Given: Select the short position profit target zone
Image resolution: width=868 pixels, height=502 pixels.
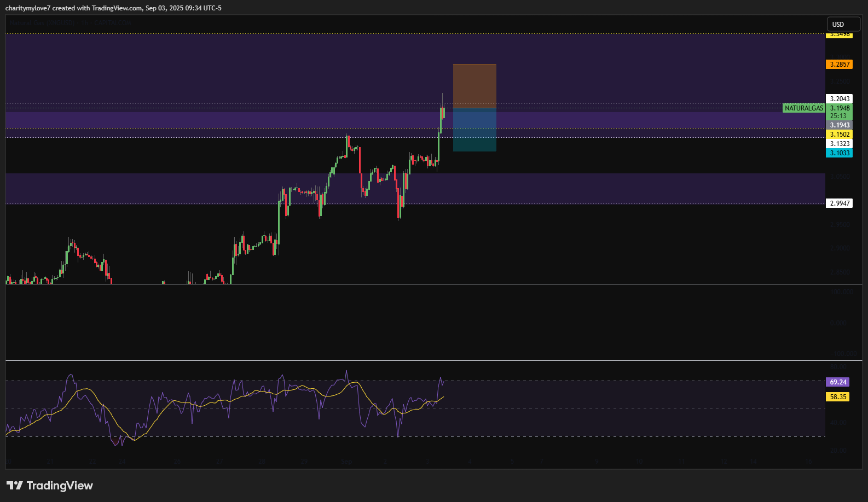Looking at the screenshot, I should [474, 130].
